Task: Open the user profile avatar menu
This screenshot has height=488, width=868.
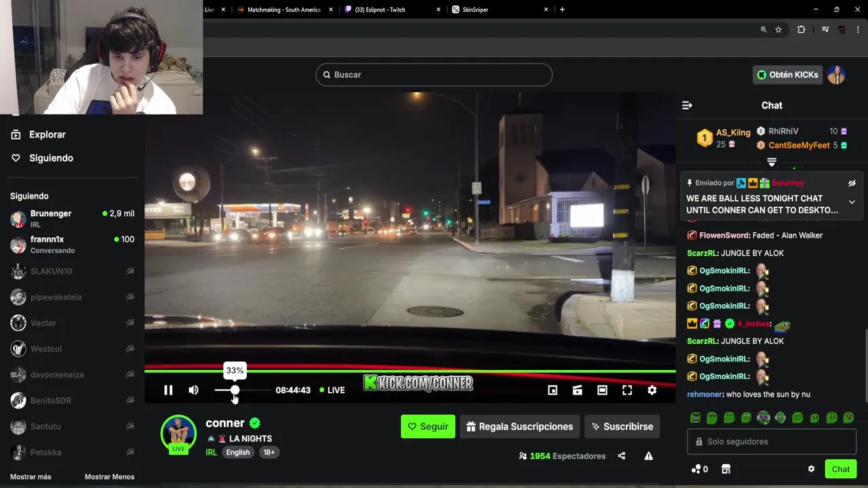Action: 836,75
